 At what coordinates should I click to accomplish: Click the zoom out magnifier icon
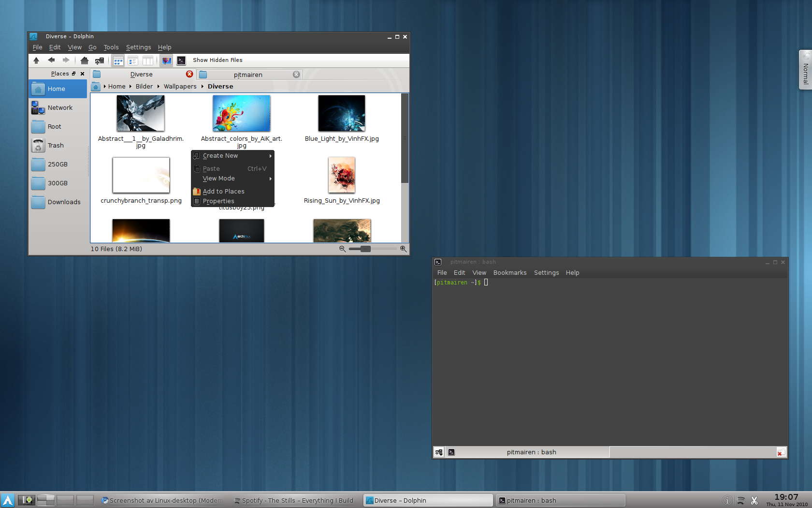tap(342, 249)
